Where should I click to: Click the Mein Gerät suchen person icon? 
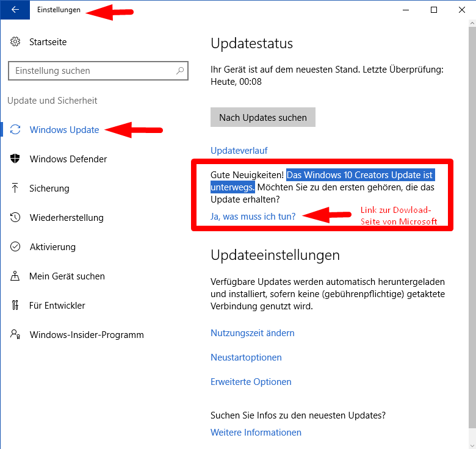pyautogui.click(x=15, y=276)
